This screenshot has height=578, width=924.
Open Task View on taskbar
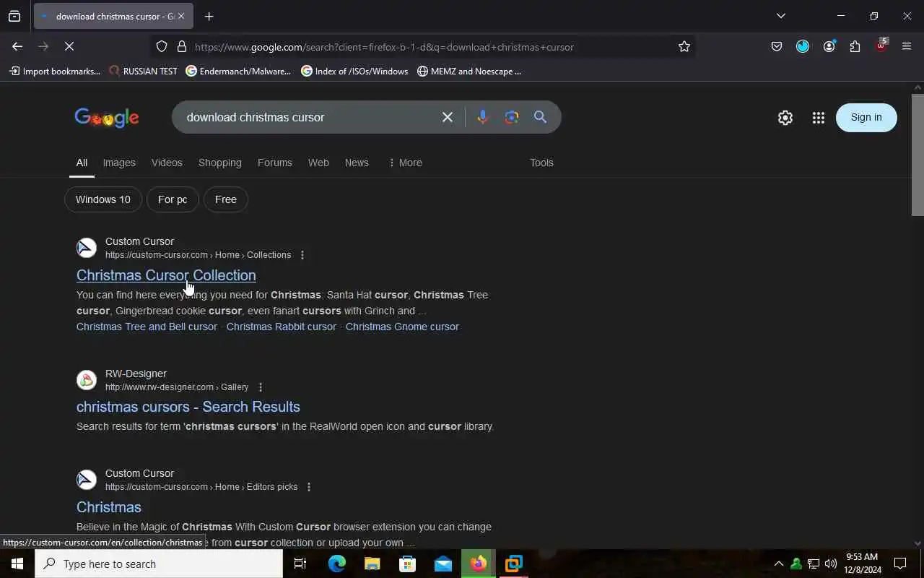[x=300, y=564]
